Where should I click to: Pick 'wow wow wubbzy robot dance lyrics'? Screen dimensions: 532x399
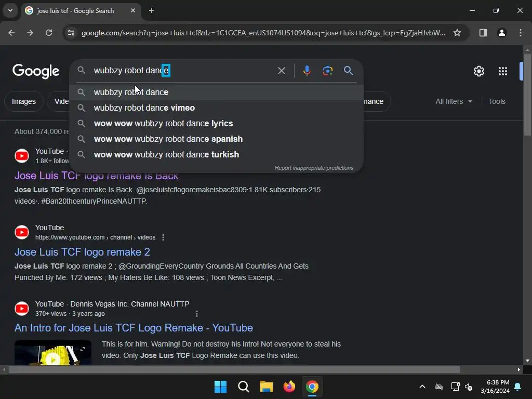(217, 124)
